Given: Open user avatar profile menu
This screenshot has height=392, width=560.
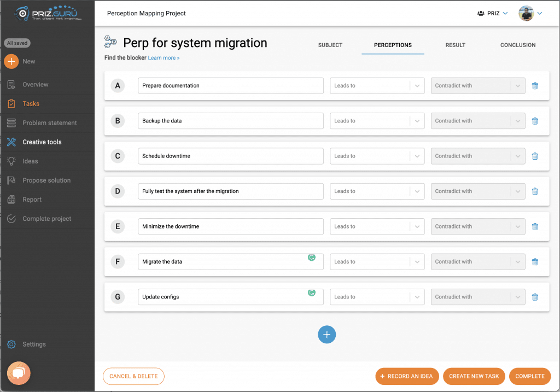Looking at the screenshot, I should pos(526,14).
